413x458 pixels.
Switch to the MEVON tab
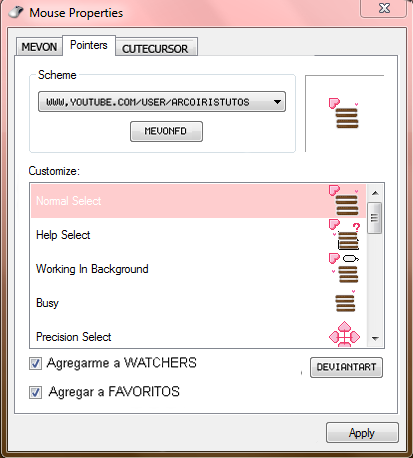point(39,47)
